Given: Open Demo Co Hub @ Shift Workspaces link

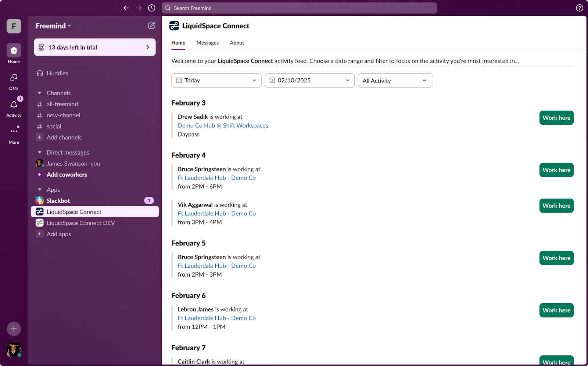Looking at the screenshot, I should coord(223,125).
